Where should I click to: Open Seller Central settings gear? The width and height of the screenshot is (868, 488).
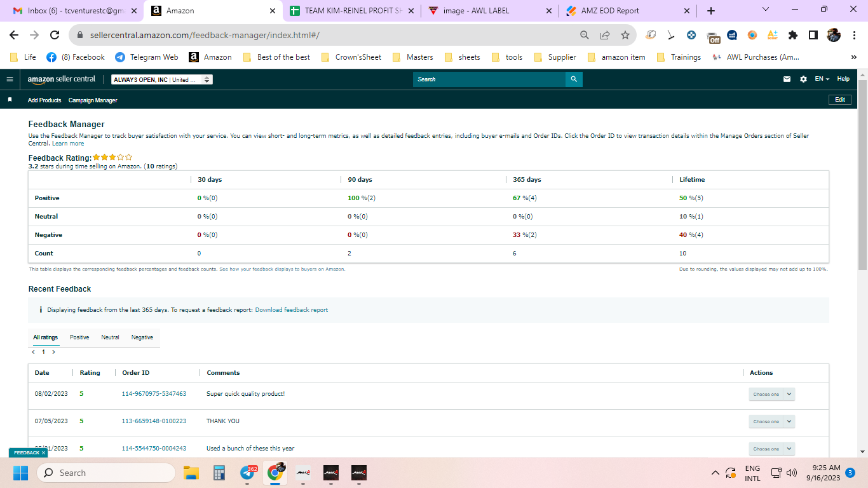click(803, 79)
